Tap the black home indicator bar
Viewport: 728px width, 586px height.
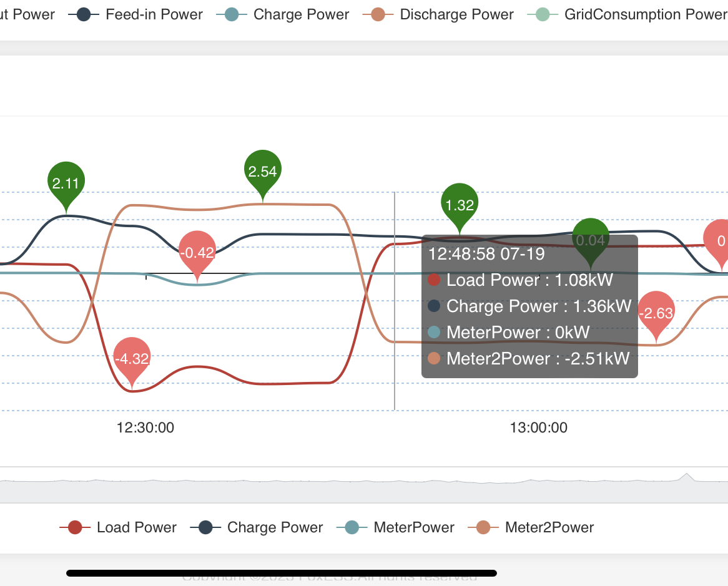pyautogui.click(x=282, y=573)
